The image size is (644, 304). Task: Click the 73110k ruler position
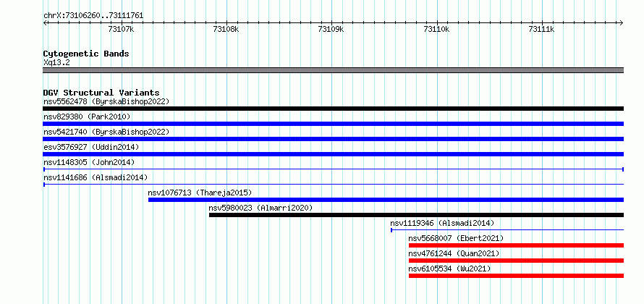pos(436,29)
